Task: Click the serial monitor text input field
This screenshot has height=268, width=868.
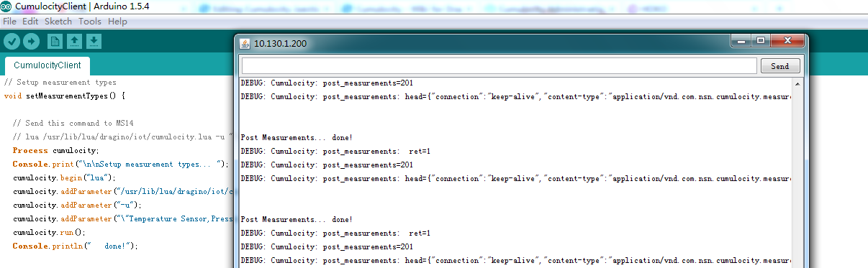Action: (499, 66)
